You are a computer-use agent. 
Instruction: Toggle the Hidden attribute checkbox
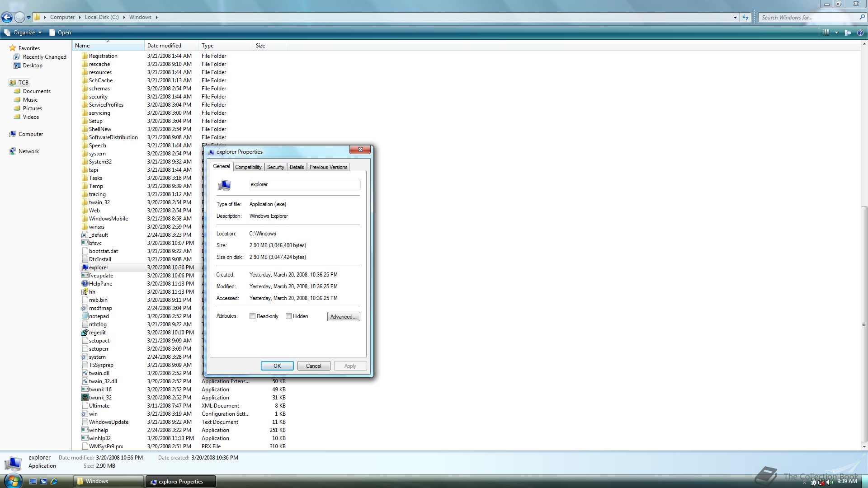tap(288, 316)
